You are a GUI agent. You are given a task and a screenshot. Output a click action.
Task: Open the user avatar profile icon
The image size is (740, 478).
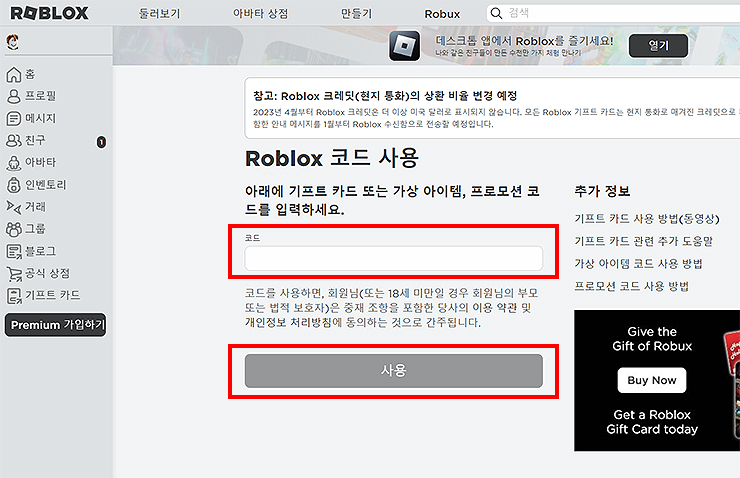click(13, 42)
